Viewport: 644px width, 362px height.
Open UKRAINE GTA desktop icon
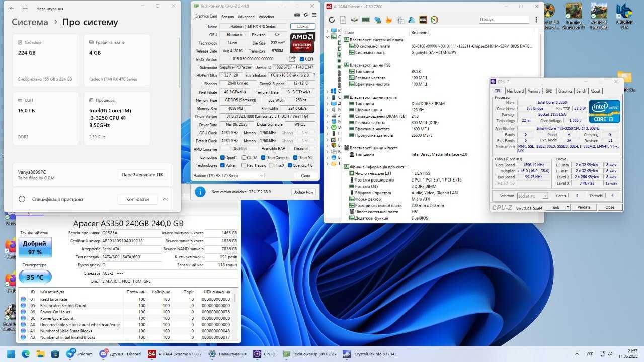point(624,15)
